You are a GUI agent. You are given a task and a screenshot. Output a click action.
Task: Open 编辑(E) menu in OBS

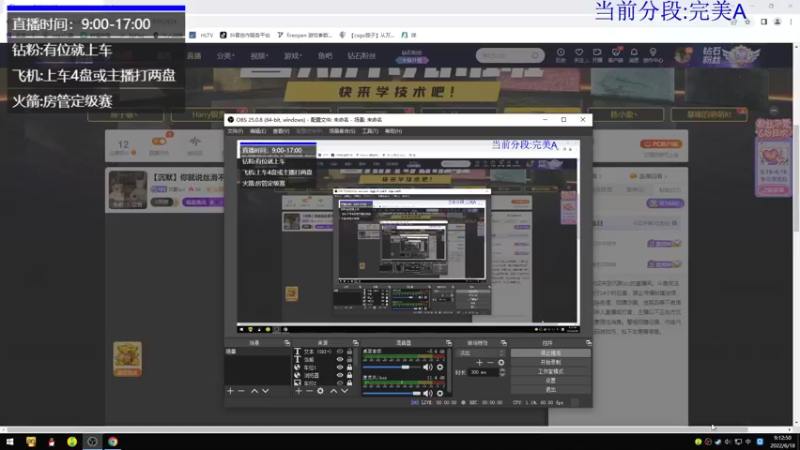pyautogui.click(x=258, y=131)
